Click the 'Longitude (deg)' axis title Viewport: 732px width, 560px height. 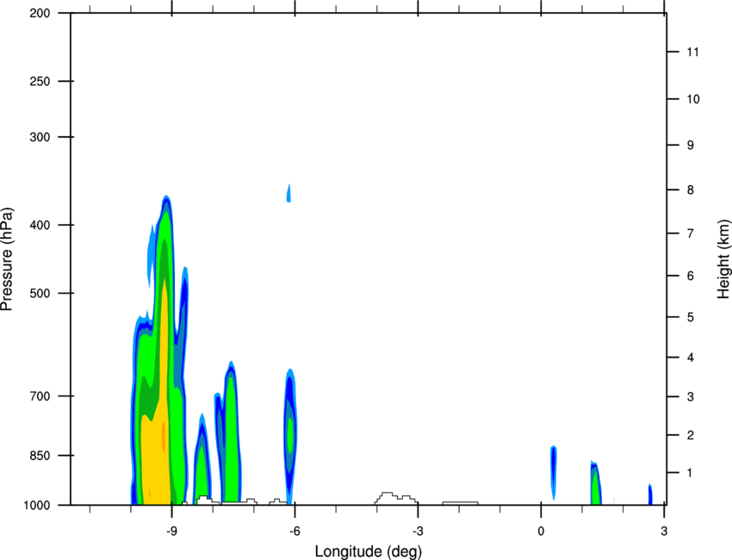tap(369, 551)
